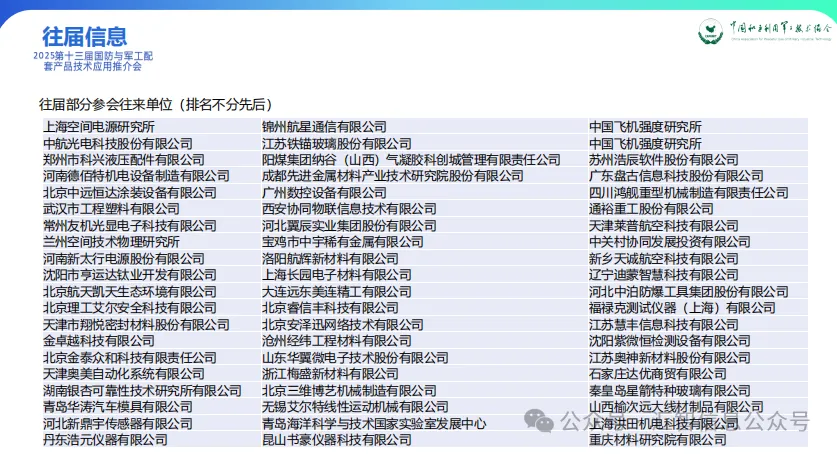Select the 上海空间电源研究所 entry
837x454 pixels.
coord(99,127)
